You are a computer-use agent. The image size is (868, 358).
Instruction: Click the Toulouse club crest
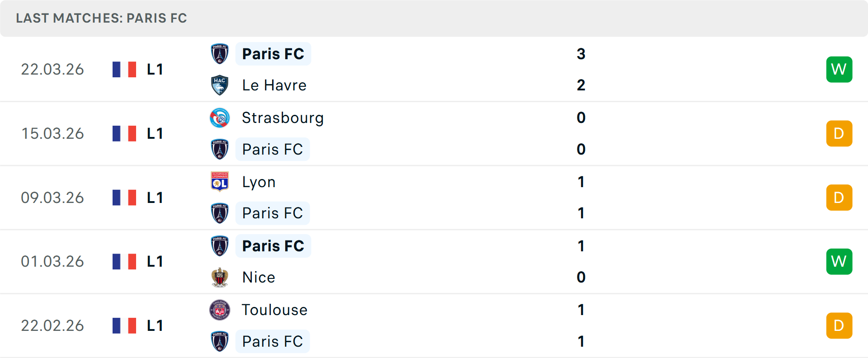pyautogui.click(x=220, y=310)
